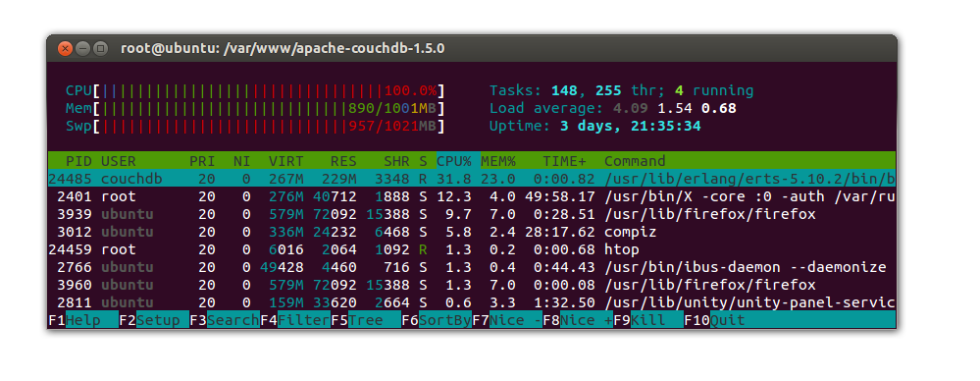Image resolution: width=980 pixels, height=381 pixels.
Task: Click the 957/1021MB swap reading
Action: pos(392,127)
